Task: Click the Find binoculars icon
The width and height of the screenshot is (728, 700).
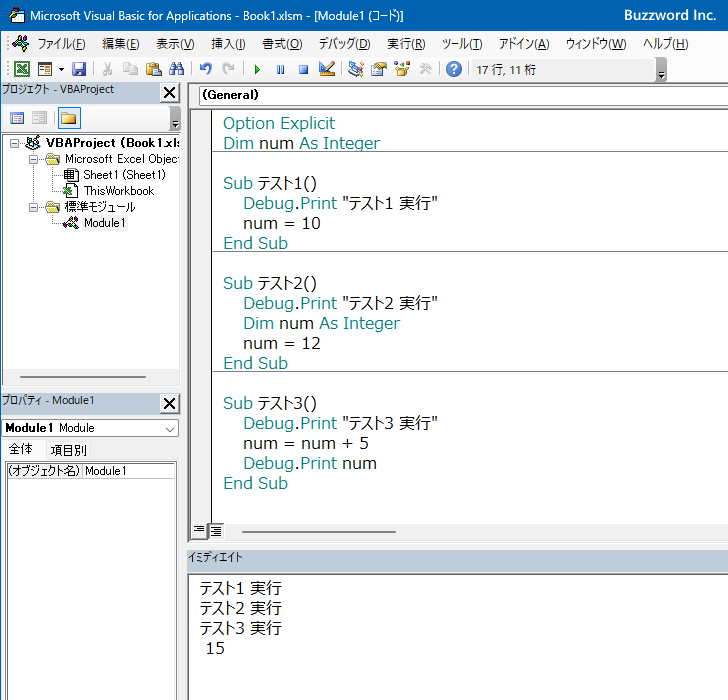Action: point(176,69)
